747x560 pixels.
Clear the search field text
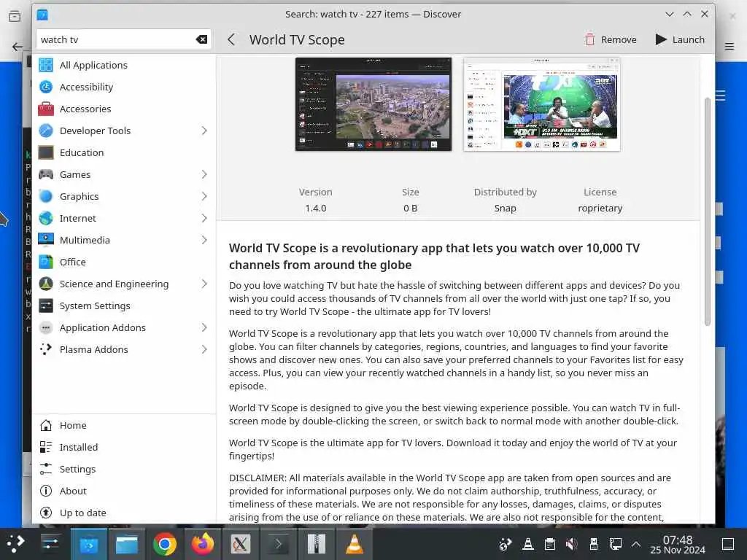tap(201, 39)
